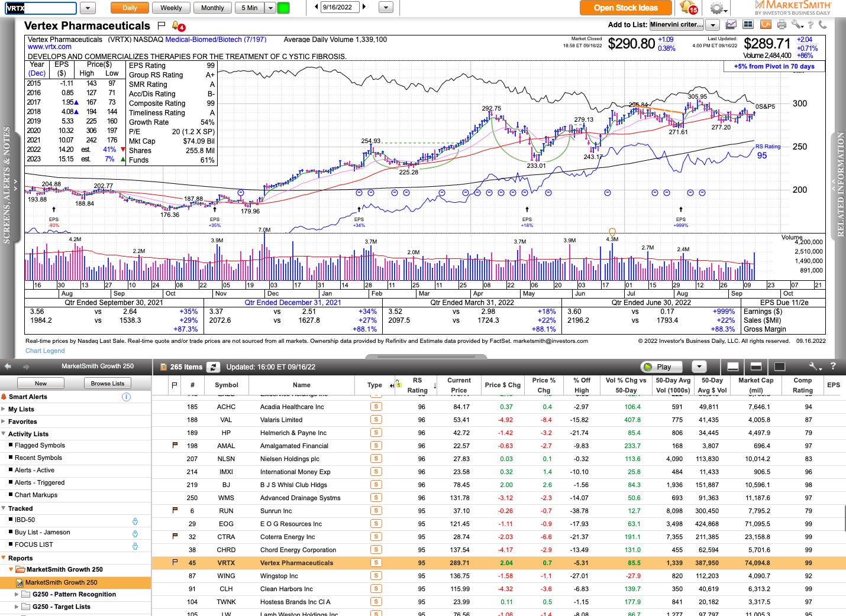Open the Play menu dropdown arrow
Image resolution: width=846 pixels, height=616 pixels.
(x=700, y=367)
